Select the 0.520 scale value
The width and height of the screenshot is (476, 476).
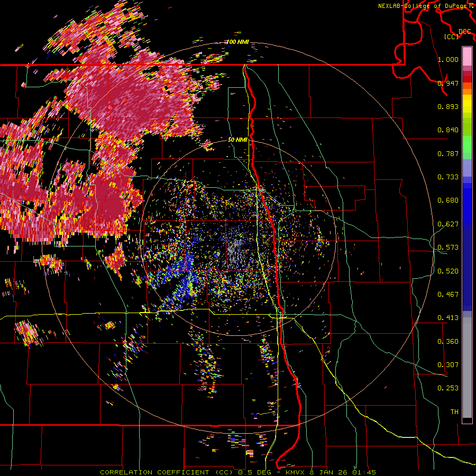point(448,271)
